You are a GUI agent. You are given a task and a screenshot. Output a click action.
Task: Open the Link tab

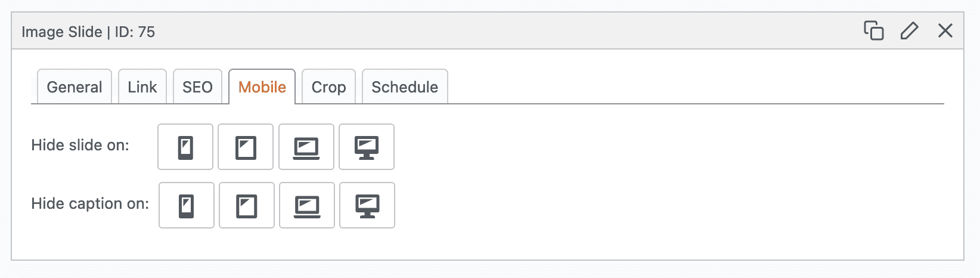coord(142,87)
